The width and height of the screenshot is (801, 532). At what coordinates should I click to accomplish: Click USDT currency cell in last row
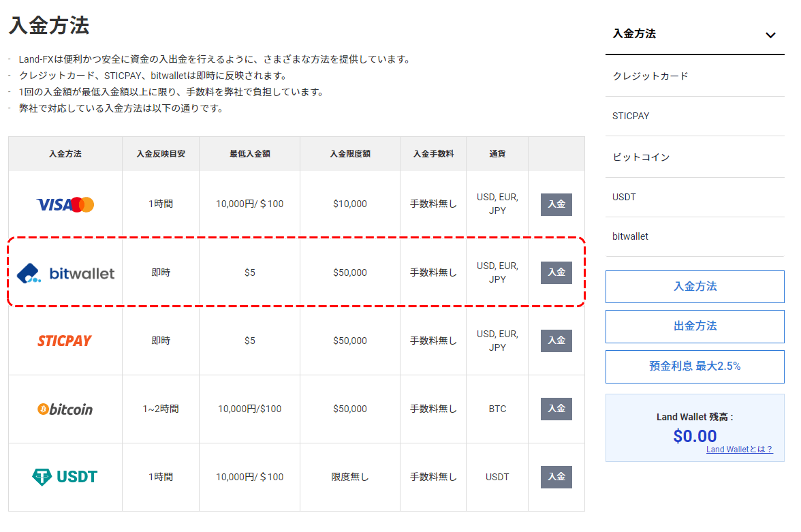(497, 477)
